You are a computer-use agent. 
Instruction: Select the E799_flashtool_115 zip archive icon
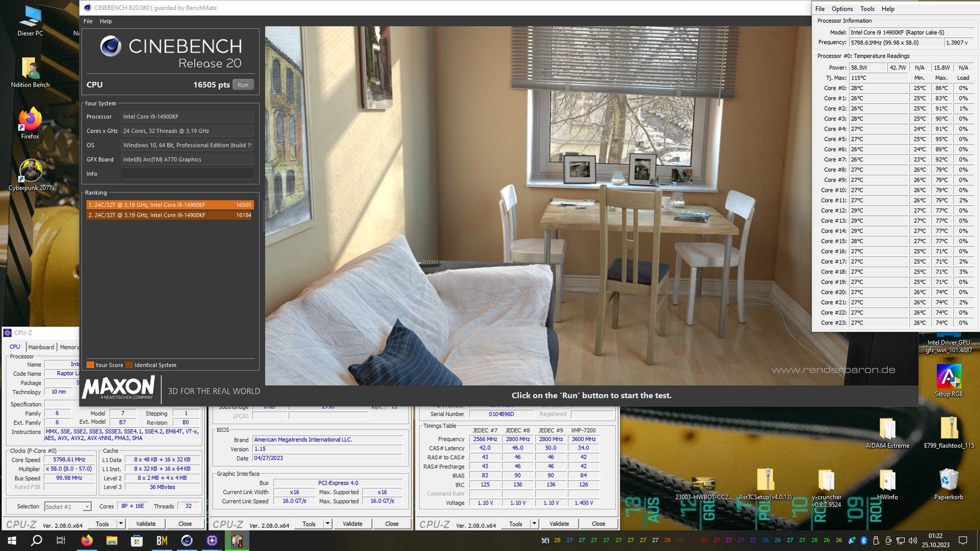949,433
